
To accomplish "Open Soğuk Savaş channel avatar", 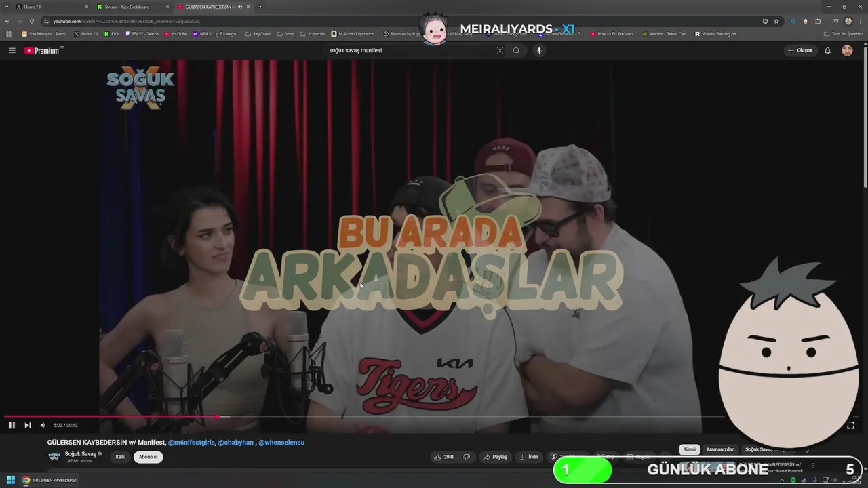I will [54, 456].
